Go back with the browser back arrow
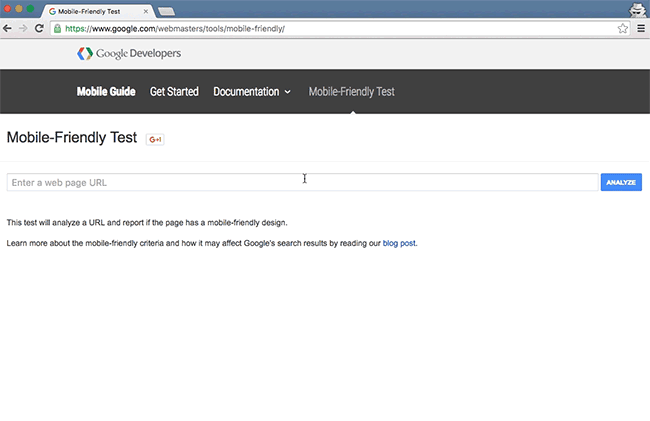Image resolution: width=650 pixels, height=421 pixels. point(7,28)
